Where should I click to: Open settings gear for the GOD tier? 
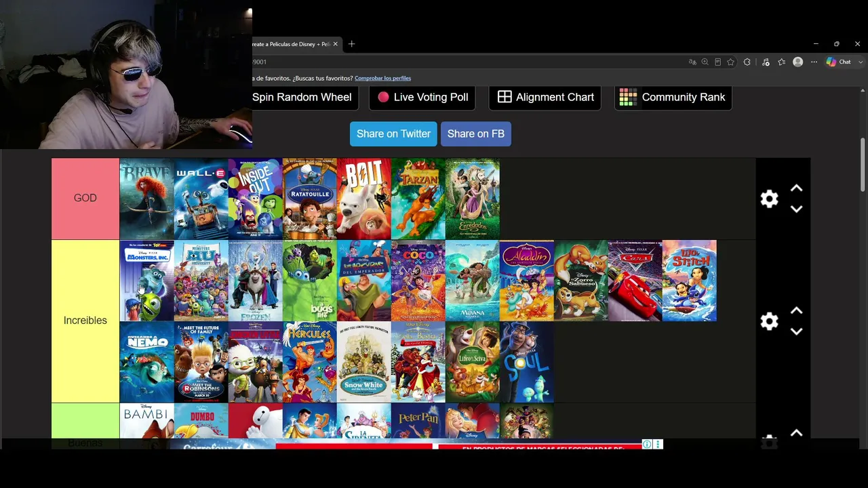(x=769, y=199)
